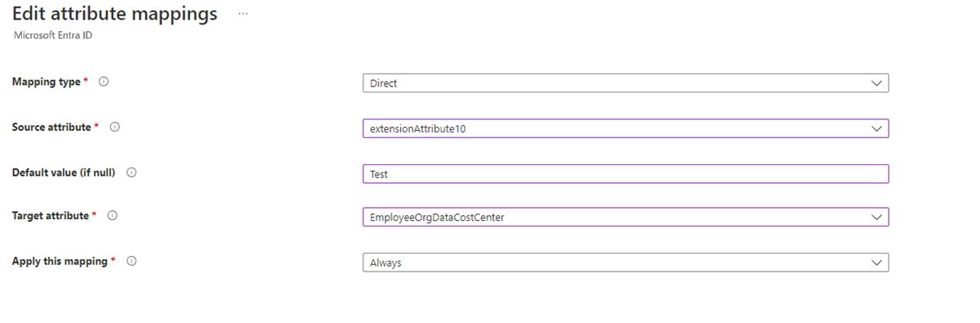This screenshot has width=980, height=323.
Task: Show info tooltip for Source attribute
Action: pos(115,127)
